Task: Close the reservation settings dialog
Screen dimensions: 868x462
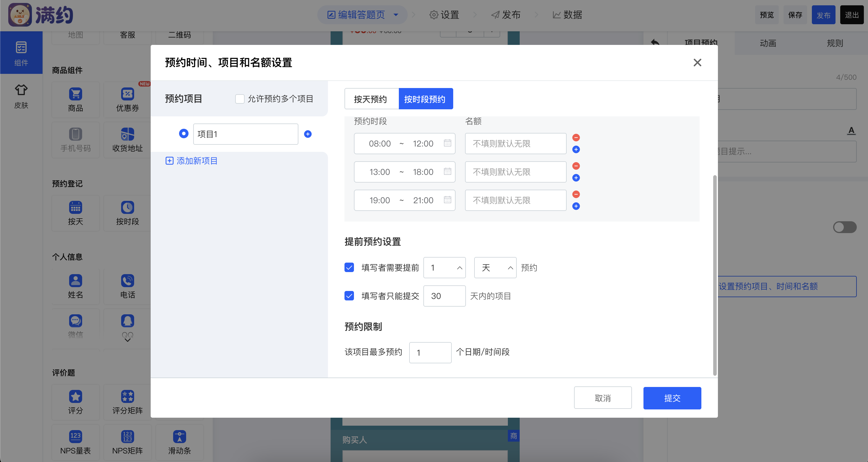Action: 697,63
